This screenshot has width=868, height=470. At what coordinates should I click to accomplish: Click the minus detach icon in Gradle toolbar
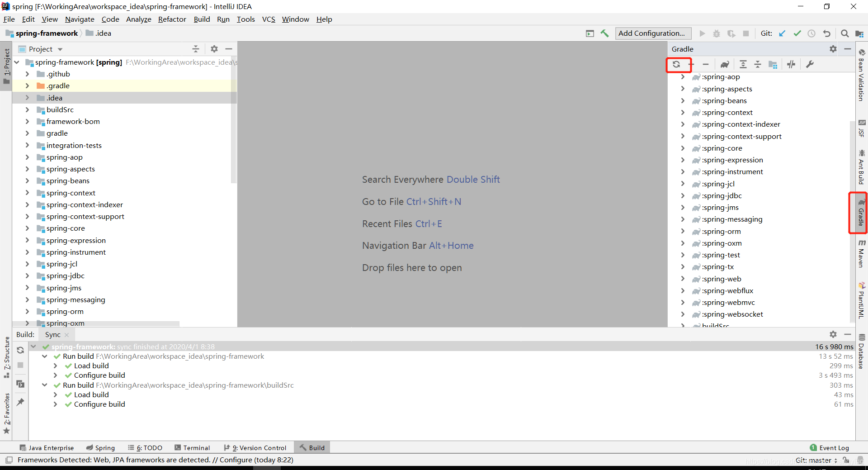(x=706, y=64)
